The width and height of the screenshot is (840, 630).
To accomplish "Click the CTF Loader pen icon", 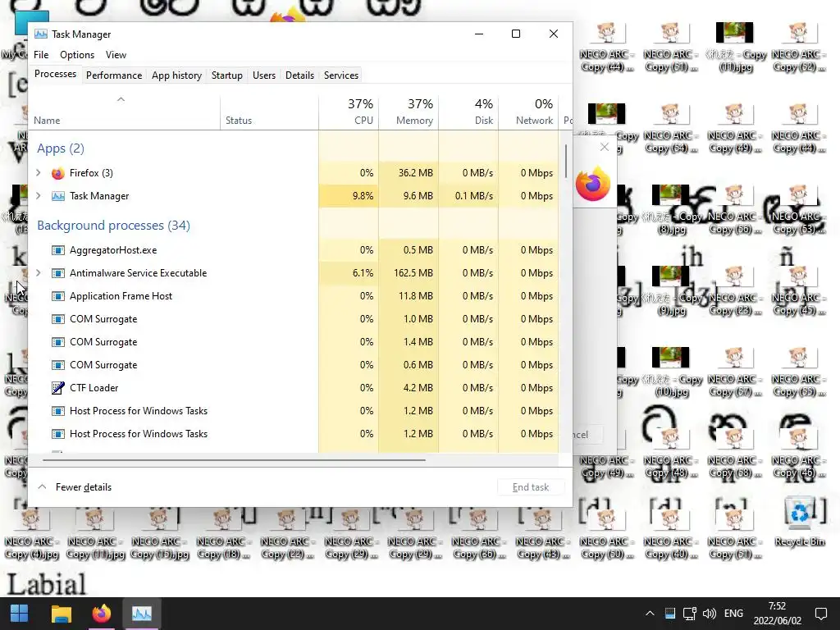I will pos(58,388).
